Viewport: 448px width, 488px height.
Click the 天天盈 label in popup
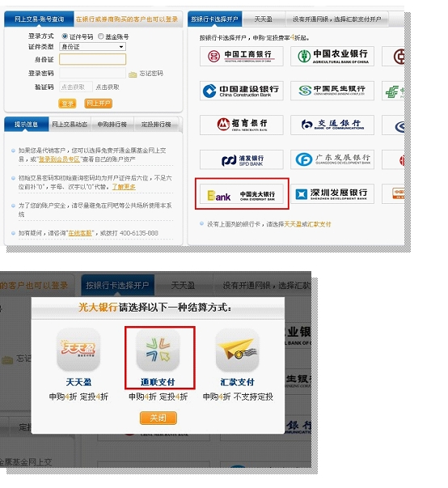tap(78, 382)
